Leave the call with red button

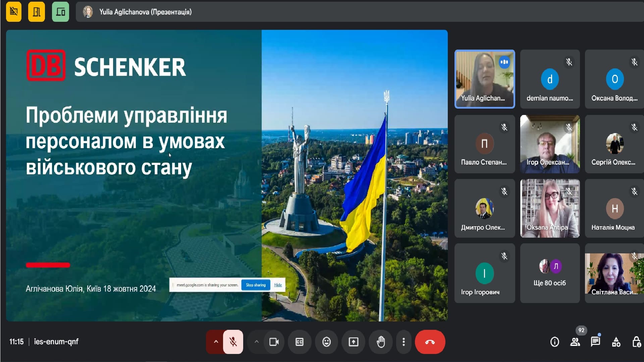pos(430,342)
